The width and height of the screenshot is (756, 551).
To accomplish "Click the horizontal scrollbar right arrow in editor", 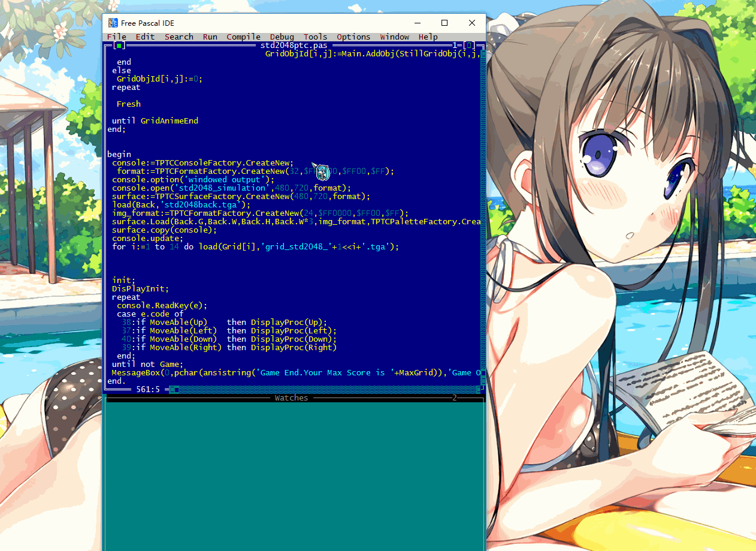I will pyautogui.click(x=479, y=389).
